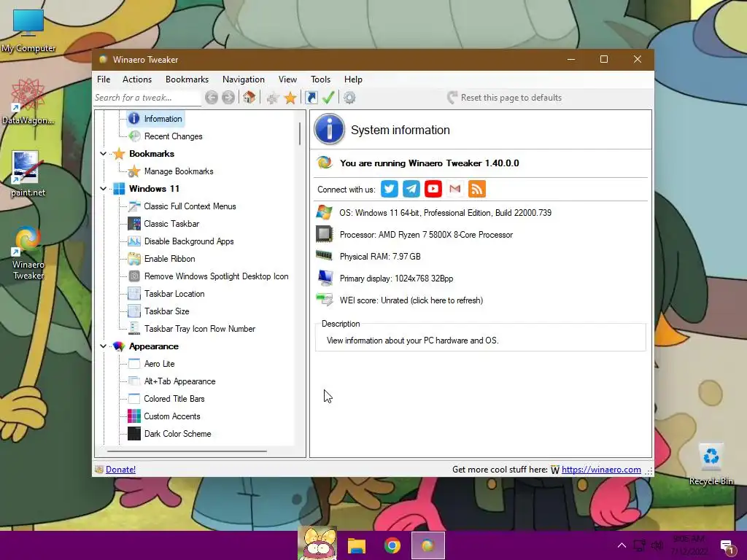This screenshot has width=747, height=560.
Task: Click the Information tree icon
Action: 134,119
